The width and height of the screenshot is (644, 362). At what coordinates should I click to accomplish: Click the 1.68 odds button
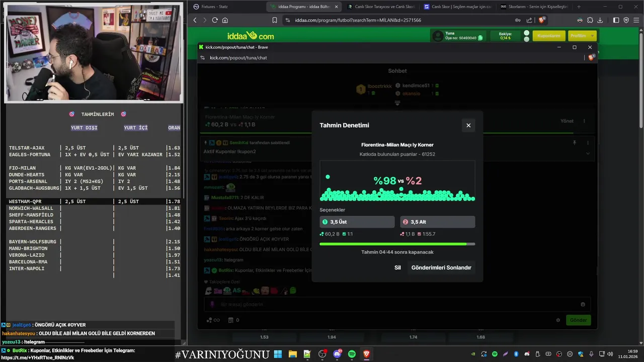point(480,337)
